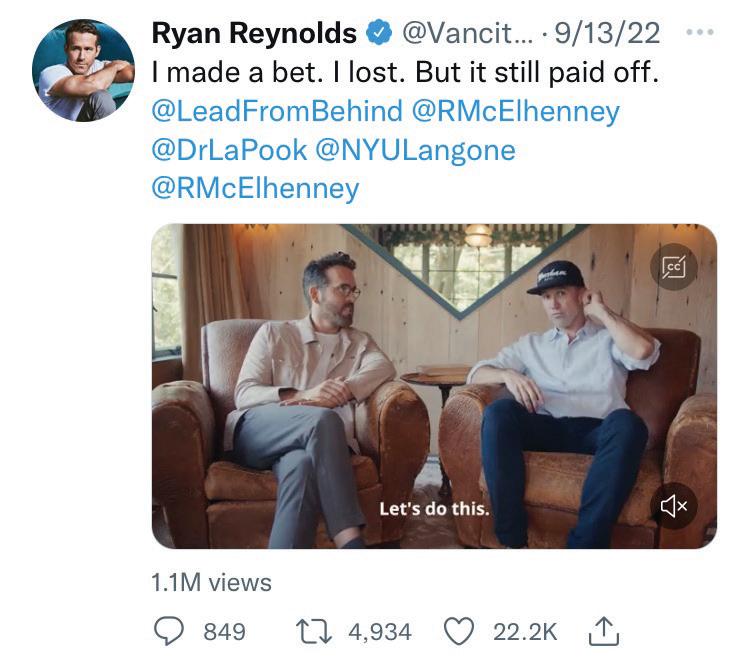Visit the first @RMcElhenney mention
This screenshot has height=669, width=750.
(515, 112)
